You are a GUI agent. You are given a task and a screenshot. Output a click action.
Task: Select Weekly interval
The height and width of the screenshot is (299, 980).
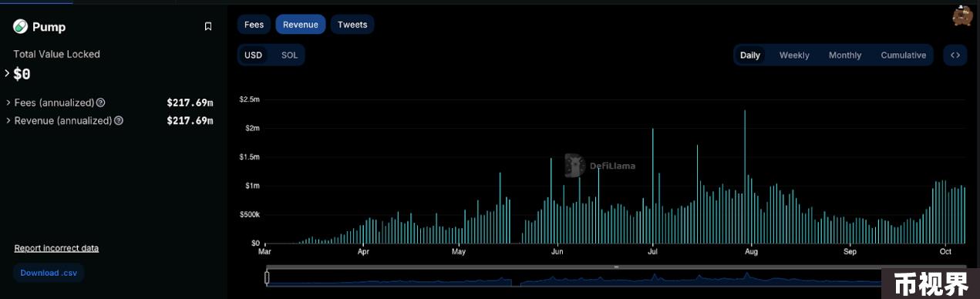click(794, 55)
